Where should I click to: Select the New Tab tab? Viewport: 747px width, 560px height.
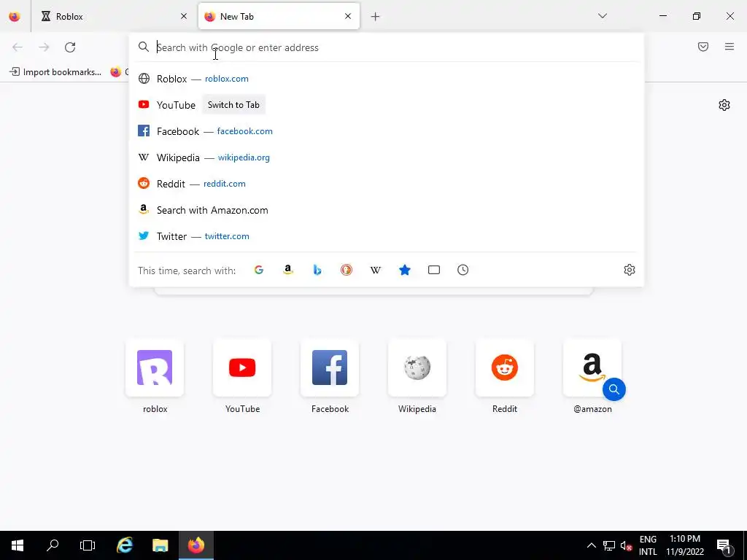point(279,17)
